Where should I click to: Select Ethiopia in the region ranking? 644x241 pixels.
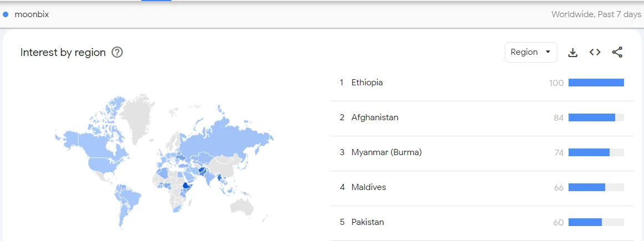(x=367, y=83)
